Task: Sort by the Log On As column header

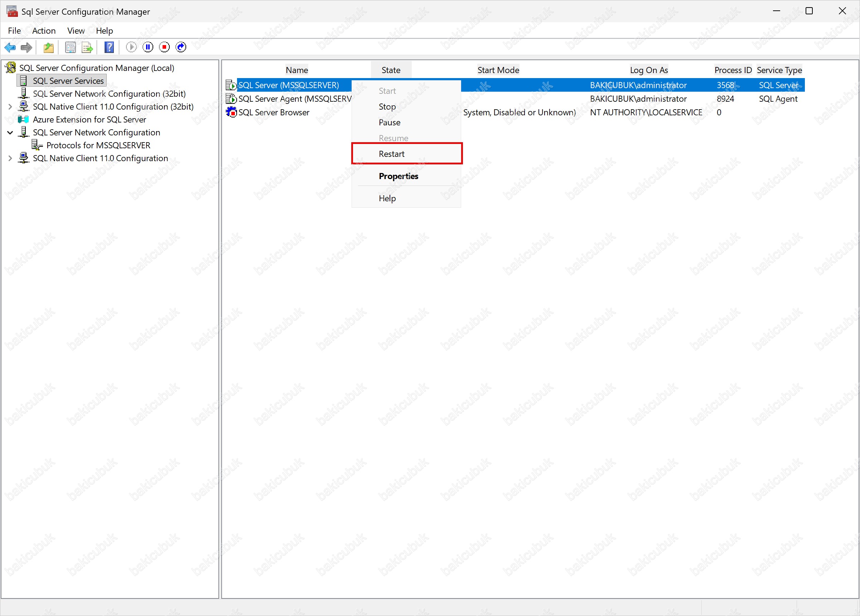Action: 648,70
